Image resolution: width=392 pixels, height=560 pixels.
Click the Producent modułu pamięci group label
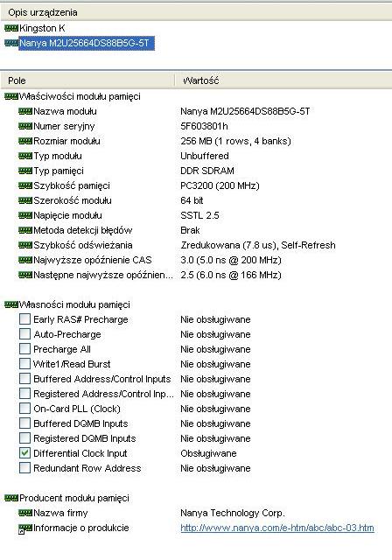pos(74,498)
